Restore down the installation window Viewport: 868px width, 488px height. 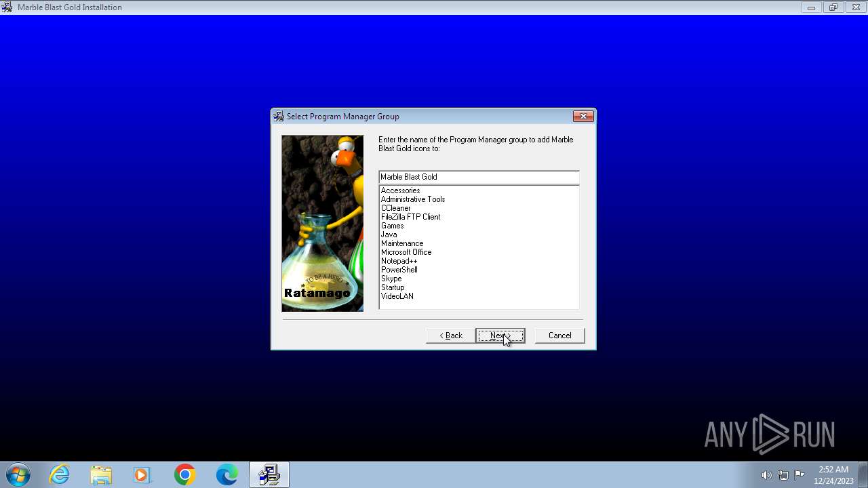pos(833,7)
